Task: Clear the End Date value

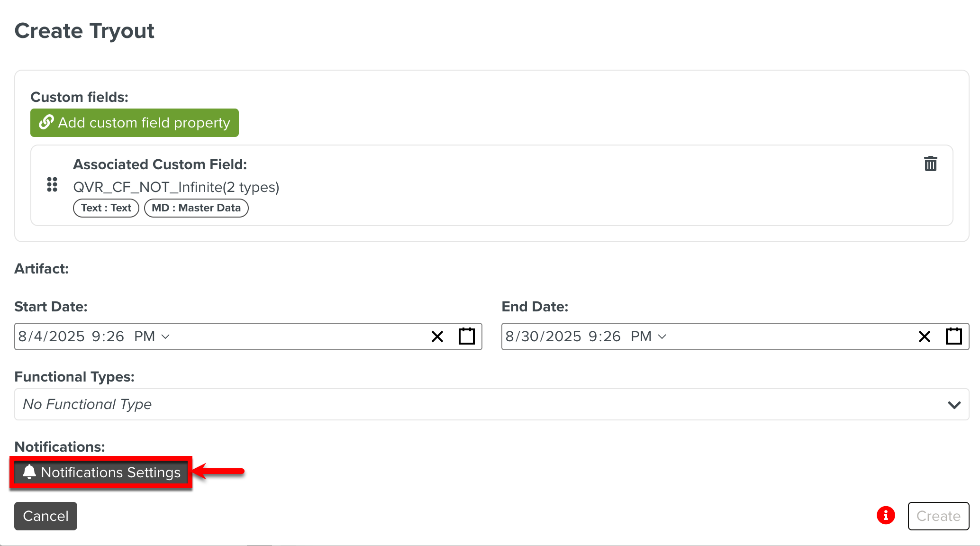Action: [x=924, y=337]
